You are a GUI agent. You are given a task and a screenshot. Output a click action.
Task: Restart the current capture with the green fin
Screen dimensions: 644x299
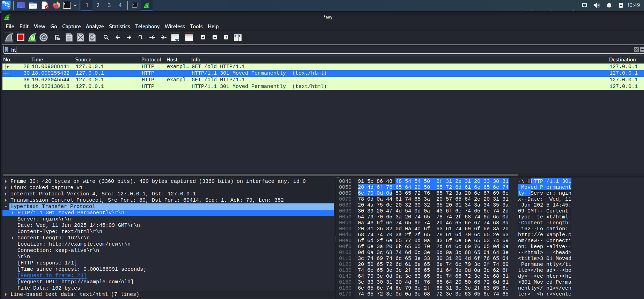pos(32,37)
